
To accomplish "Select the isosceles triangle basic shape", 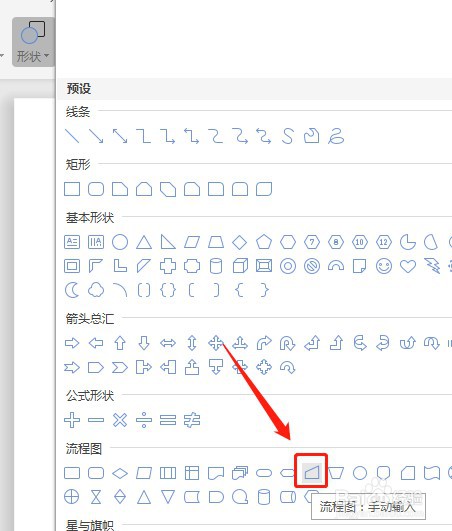I will pyautogui.click(x=144, y=242).
